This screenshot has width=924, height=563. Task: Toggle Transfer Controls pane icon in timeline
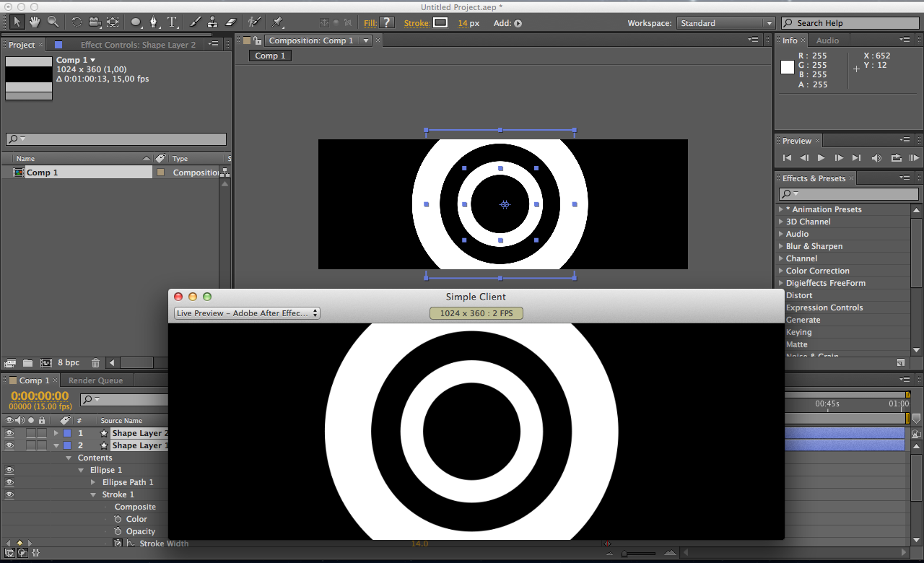22,553
